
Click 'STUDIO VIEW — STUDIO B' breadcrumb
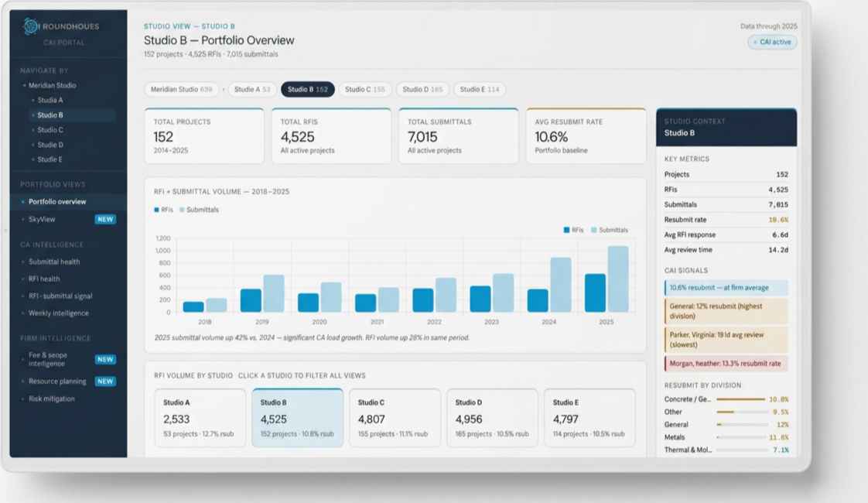[x=190, y=26]
